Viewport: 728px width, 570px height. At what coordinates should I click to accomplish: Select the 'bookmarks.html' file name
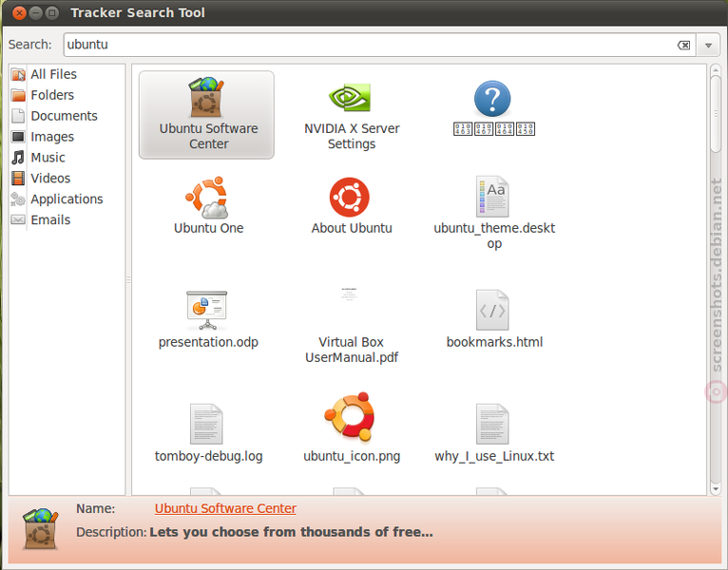(x=494, y=342)
